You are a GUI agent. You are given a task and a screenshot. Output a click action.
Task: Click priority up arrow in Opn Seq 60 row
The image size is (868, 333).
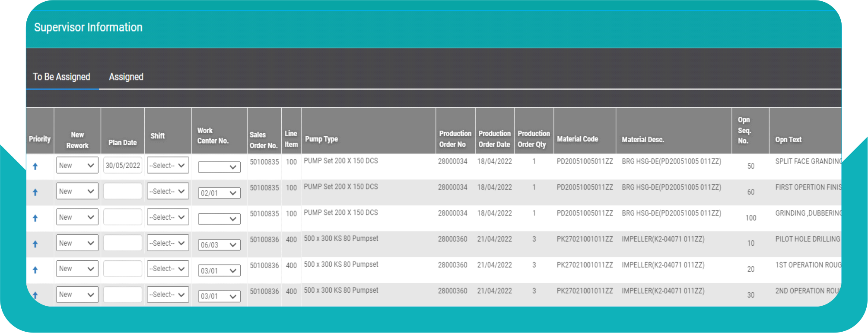point(35,192)
